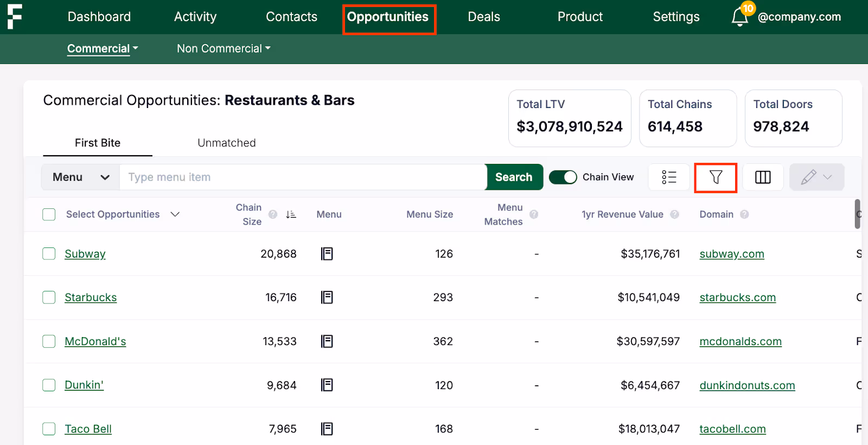Expand the Select Opportunities chevron
The height and width of the screenshot is (445, 868).
point(175,214)
